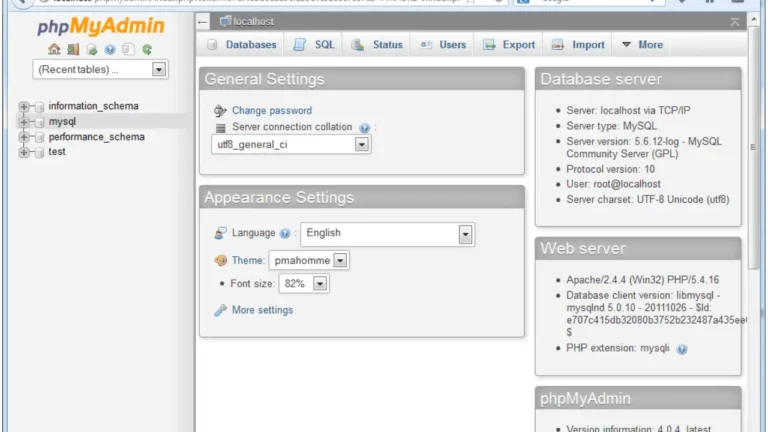The height and width of the screenshot is (432, 768).
Task: Click the localhost server icon in breadcrumb
Action: tap(225, 21)
